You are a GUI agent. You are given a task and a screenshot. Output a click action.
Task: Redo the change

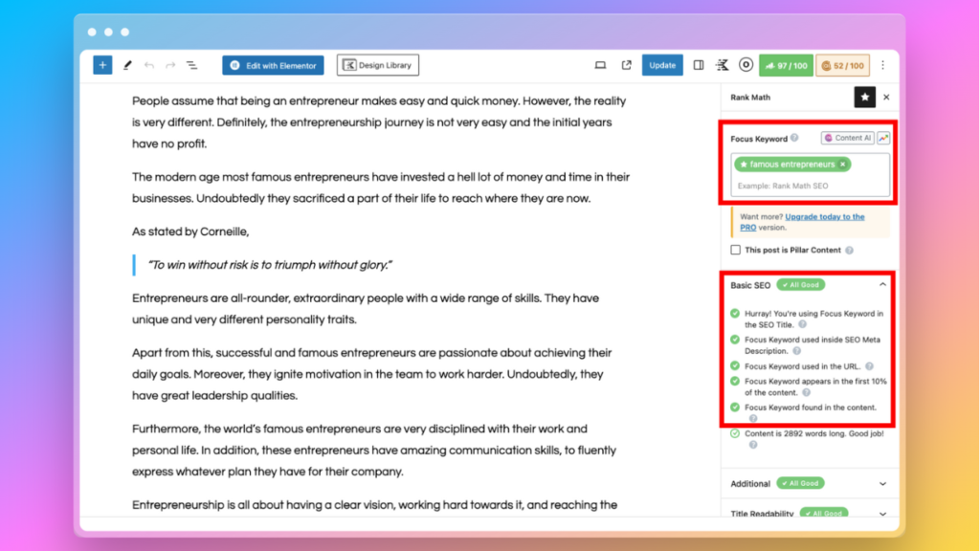tap(170, 65)
